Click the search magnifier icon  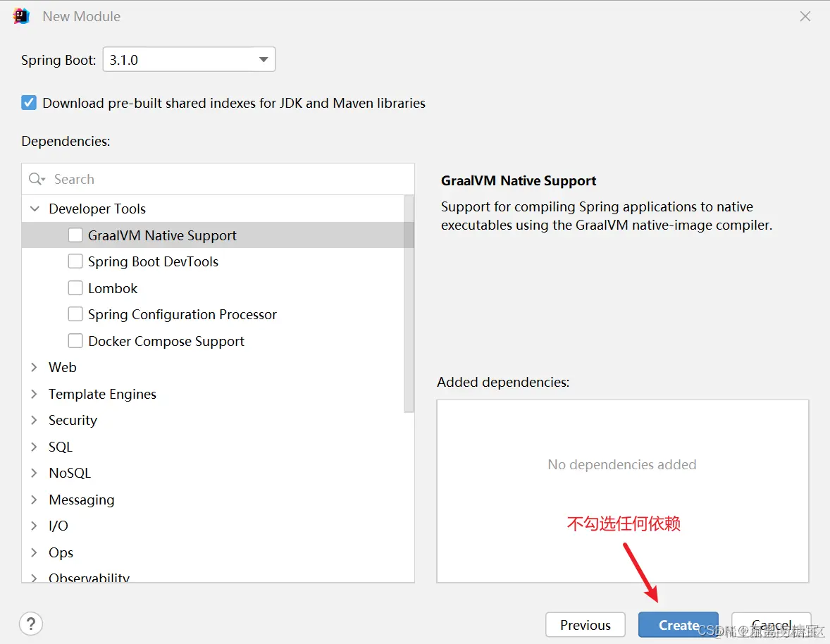point(37,179)
